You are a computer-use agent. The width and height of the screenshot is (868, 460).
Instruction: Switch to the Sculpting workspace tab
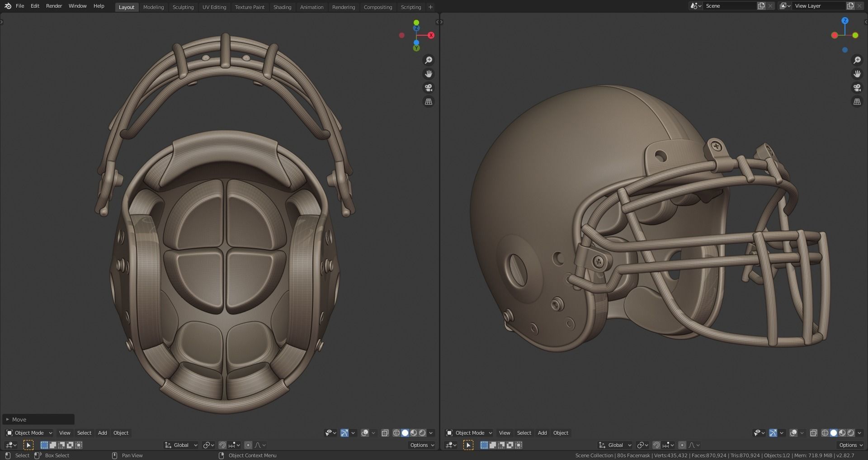(x=183, y=7)
